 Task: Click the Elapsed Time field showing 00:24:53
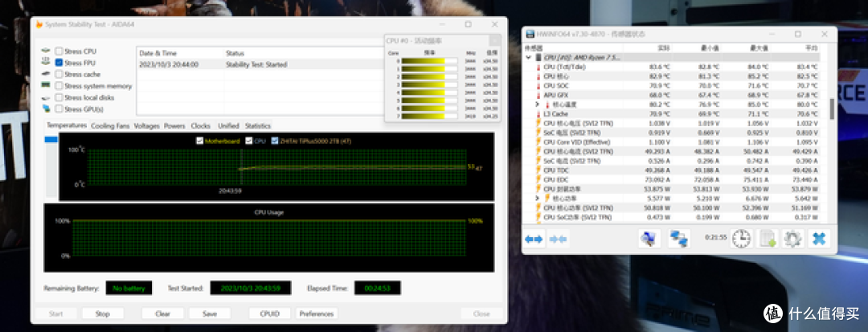[x=378, y=289]
